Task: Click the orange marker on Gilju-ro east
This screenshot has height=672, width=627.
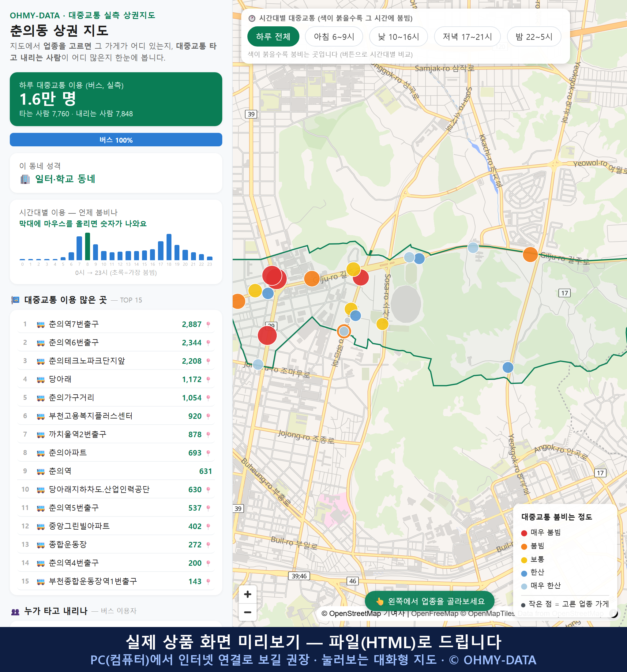Action: coord(530,254)
